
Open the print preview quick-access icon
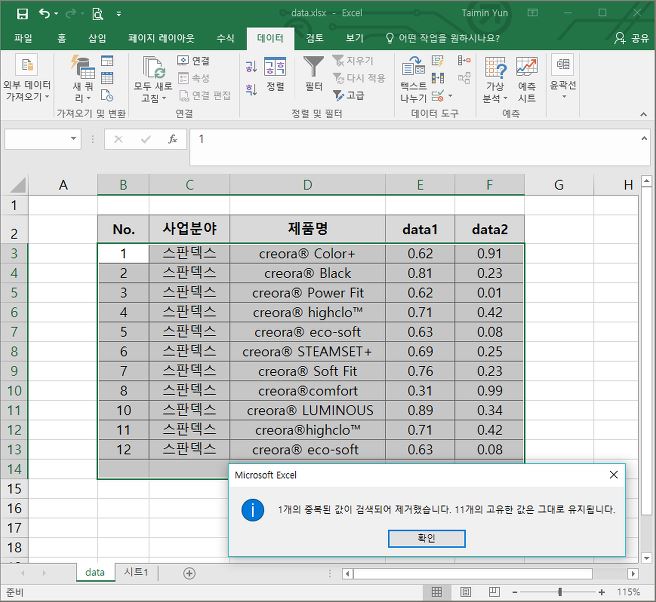(97, 14)
